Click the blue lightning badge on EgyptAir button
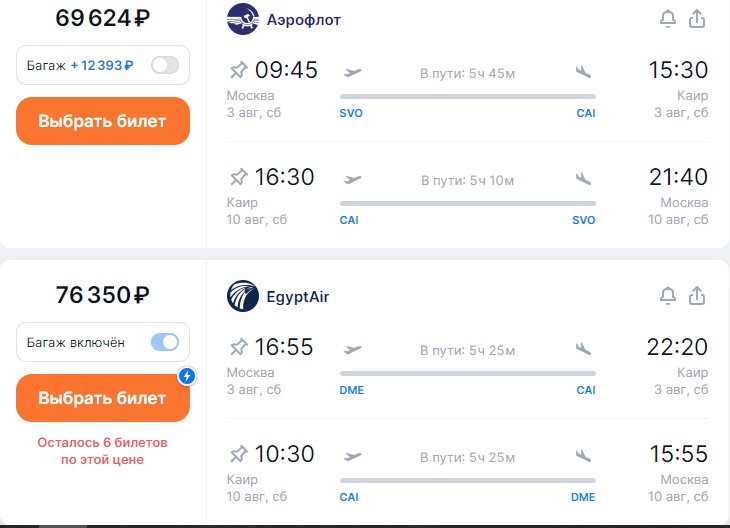 click(x=186, y=376)
